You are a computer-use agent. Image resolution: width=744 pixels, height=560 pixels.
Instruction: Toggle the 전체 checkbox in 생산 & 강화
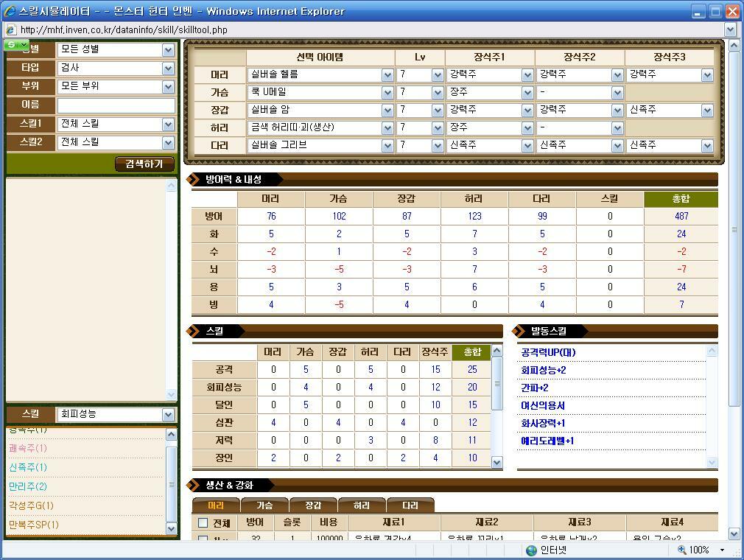[205, 523]
